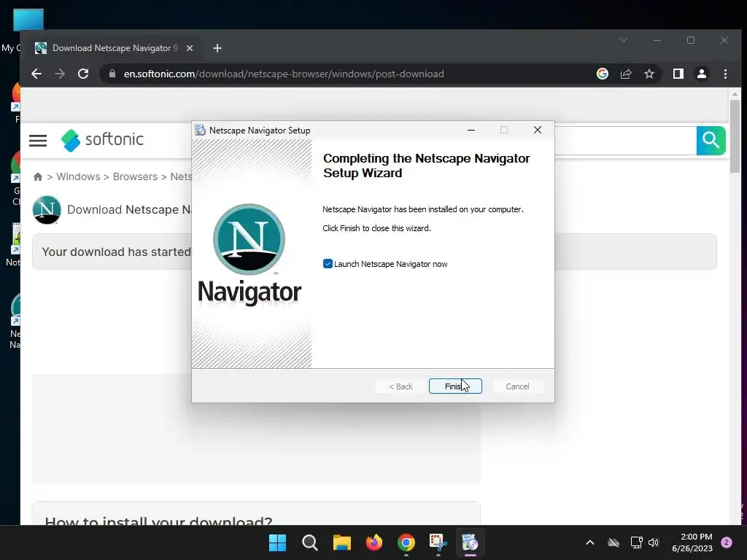Open the clock showing 2:00 PM
This screenshot has width=747, height=560.
click(692, 542)
